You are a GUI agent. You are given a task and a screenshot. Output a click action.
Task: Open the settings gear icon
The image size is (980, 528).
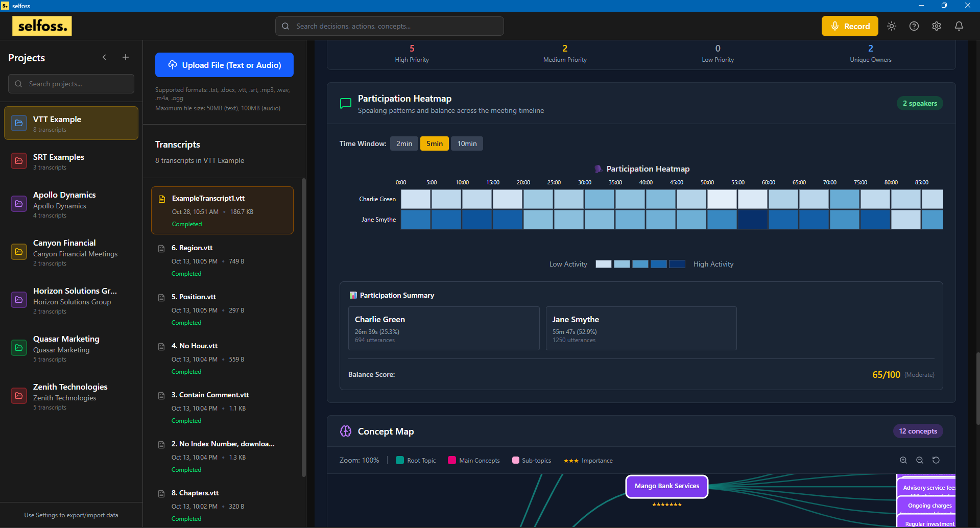click(937, 26)
